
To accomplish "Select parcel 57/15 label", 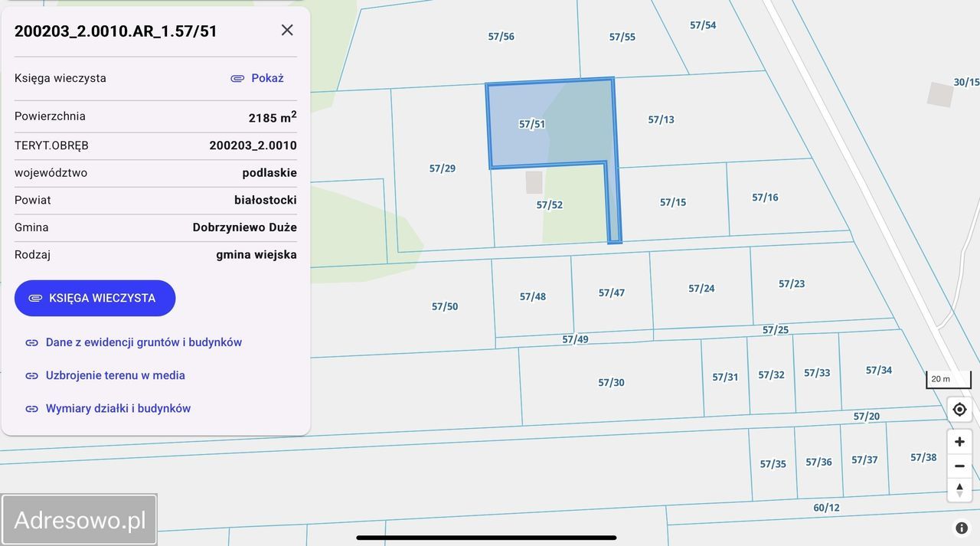I will click(673, 202).
